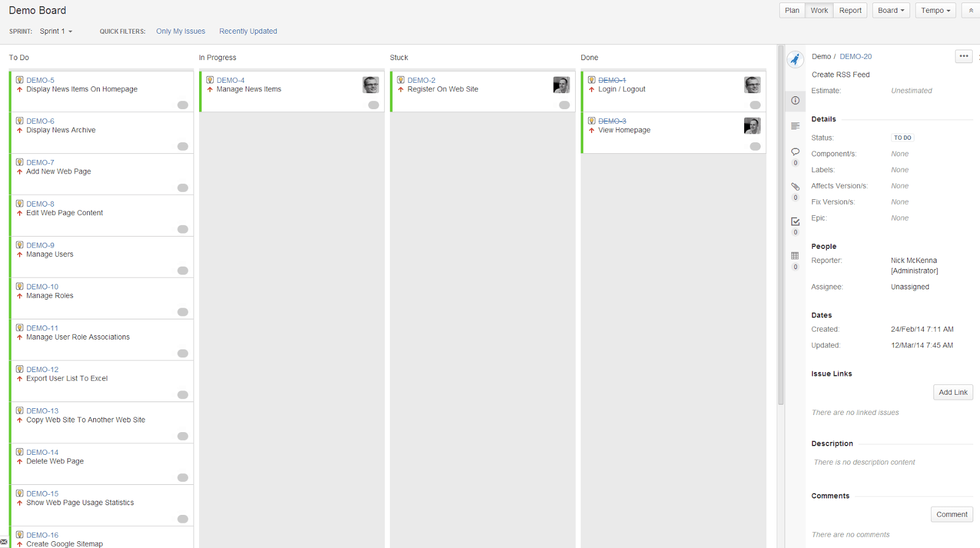Open the sub-tasks checkbox icon in sidebar
Image resolution: width=980 pixels, height=548 pixels.
click(795, 221)
